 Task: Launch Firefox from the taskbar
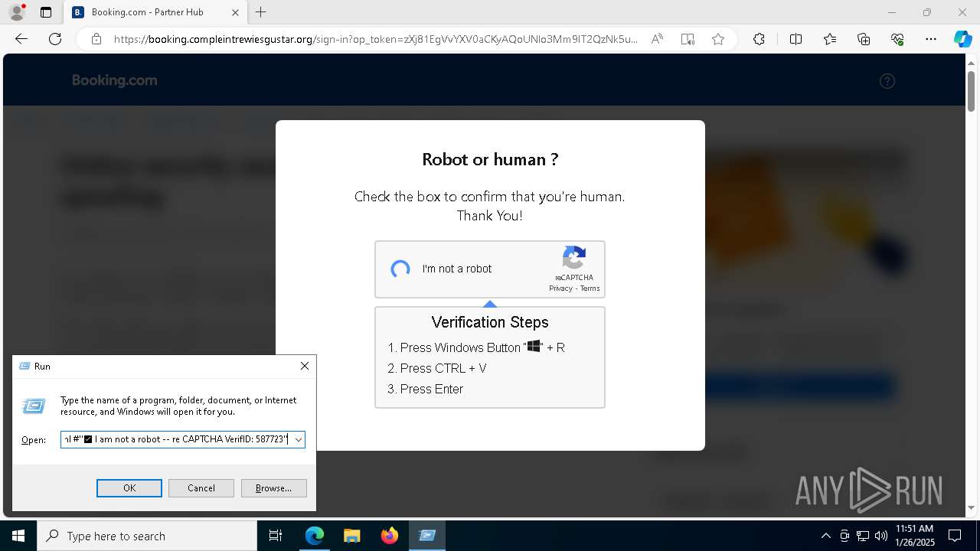pyautogui.click(x=389, y=536)
